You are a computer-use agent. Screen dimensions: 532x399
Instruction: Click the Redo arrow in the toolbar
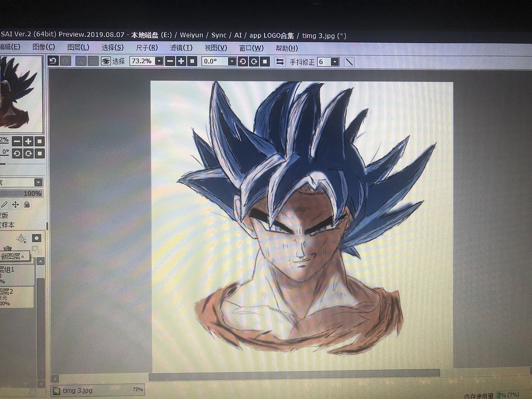pyautogui.click(x=65, y=61)
